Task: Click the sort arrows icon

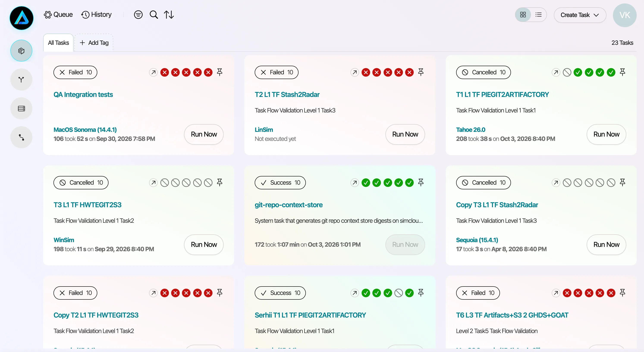Action: coord(169,15)
